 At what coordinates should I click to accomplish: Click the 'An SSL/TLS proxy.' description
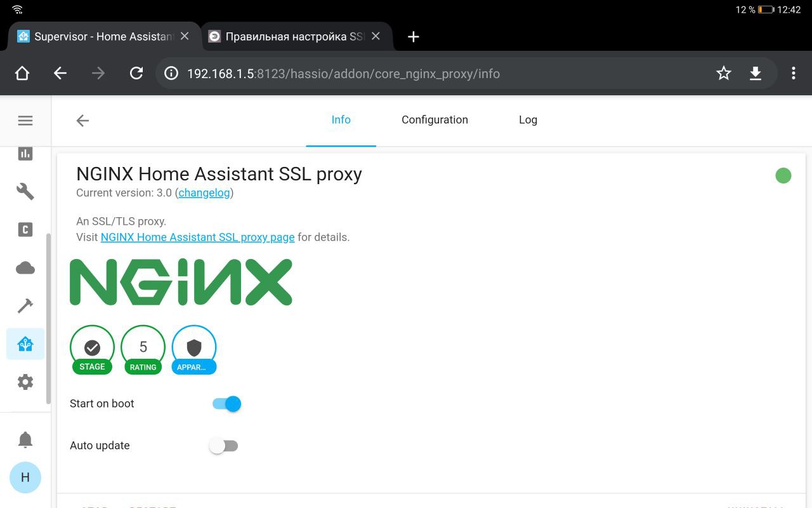121,222
